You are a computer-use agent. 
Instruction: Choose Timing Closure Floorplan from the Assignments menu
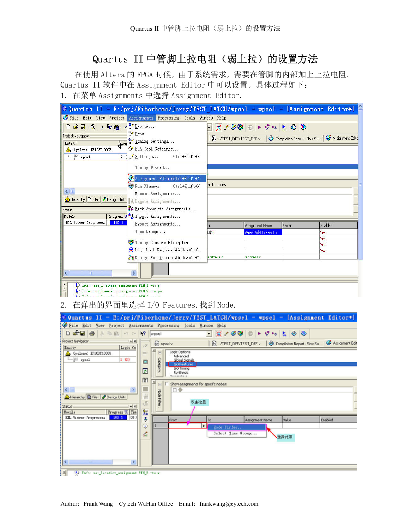tap(162, 243)
